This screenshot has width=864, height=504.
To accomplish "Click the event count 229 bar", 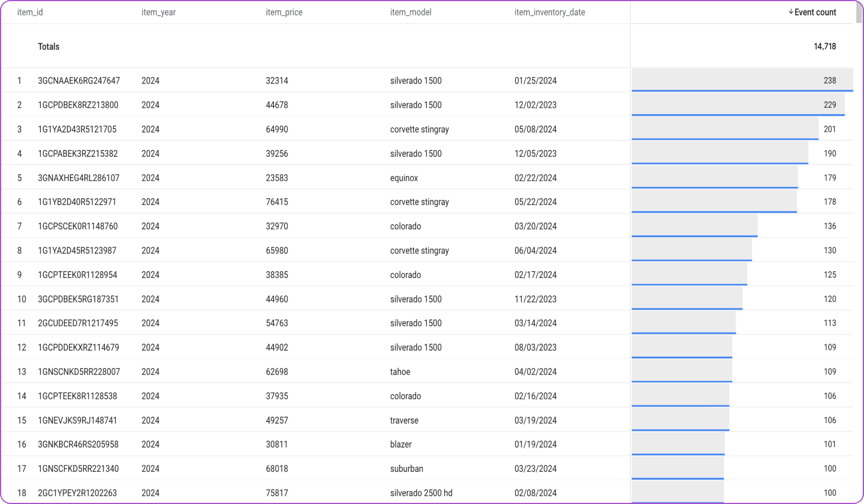I will [738, 105].
